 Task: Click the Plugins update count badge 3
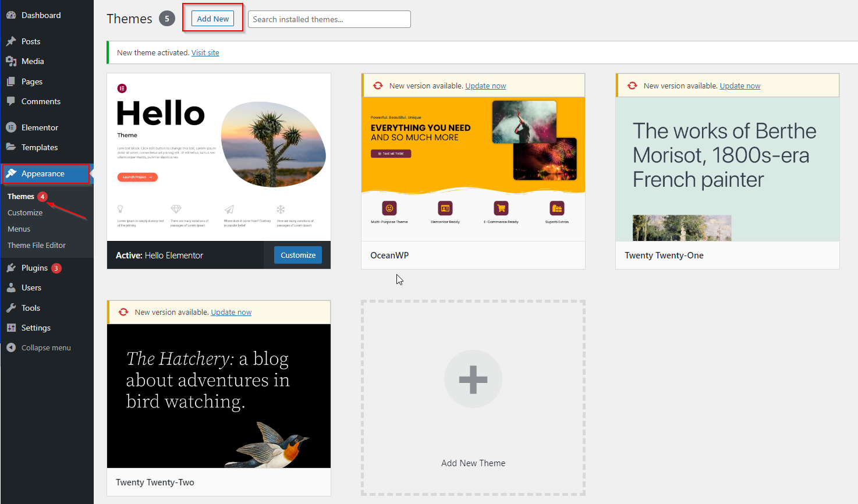56,268
